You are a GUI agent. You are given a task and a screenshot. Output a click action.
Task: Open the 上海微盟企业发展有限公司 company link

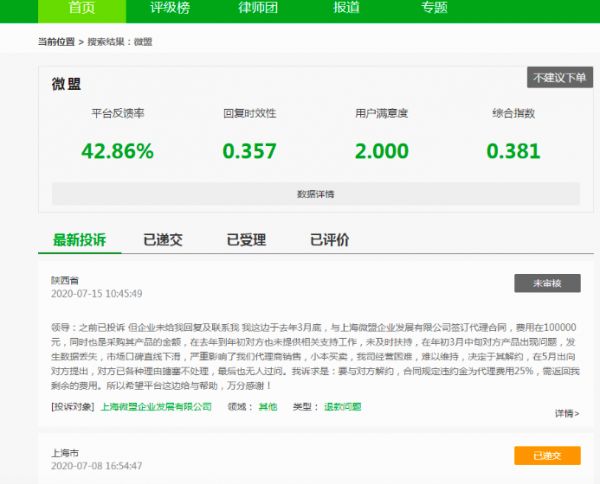tap(156, 407)
